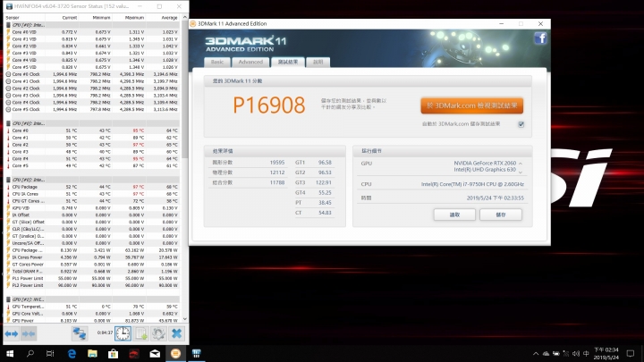Click the GPU list up arrow in 3DMark

click(x=521, y=164)
